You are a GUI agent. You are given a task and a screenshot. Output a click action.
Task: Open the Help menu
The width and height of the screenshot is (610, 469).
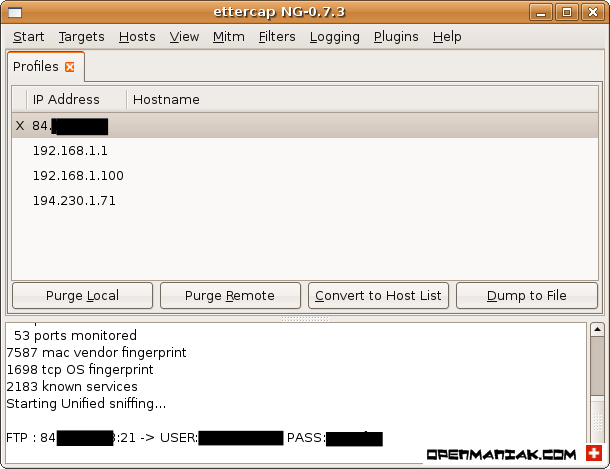[447, 37]
